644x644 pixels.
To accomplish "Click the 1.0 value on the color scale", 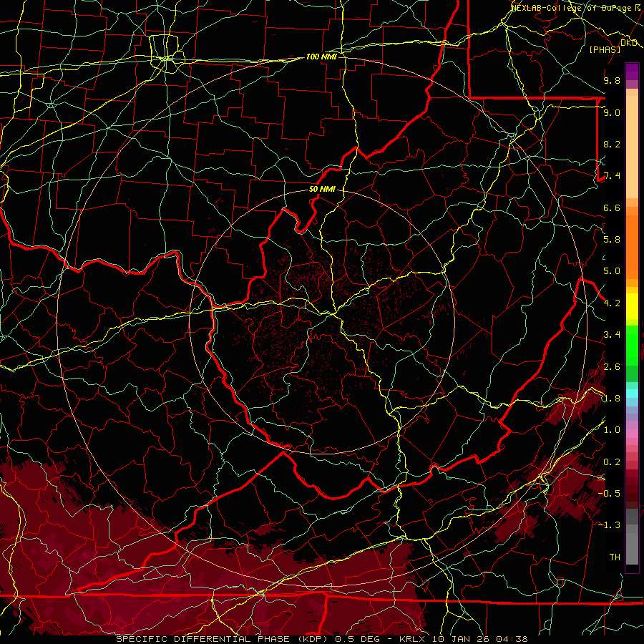I will [x=612, y=430].
